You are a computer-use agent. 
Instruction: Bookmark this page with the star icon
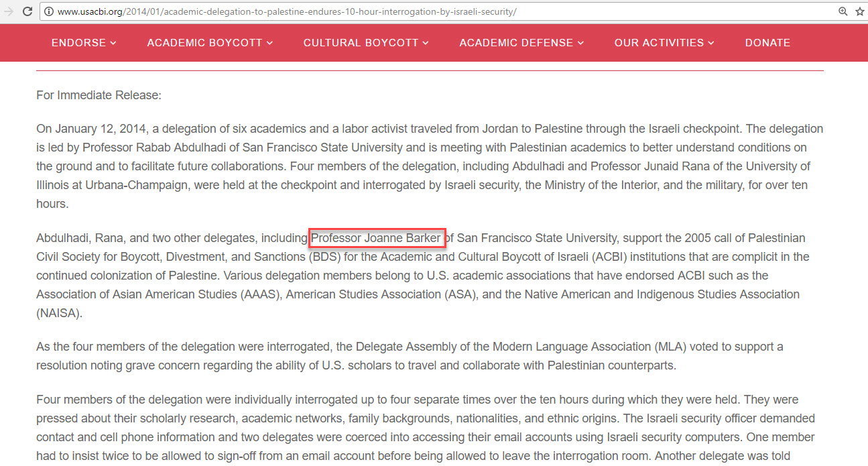[x=860, y=11]
